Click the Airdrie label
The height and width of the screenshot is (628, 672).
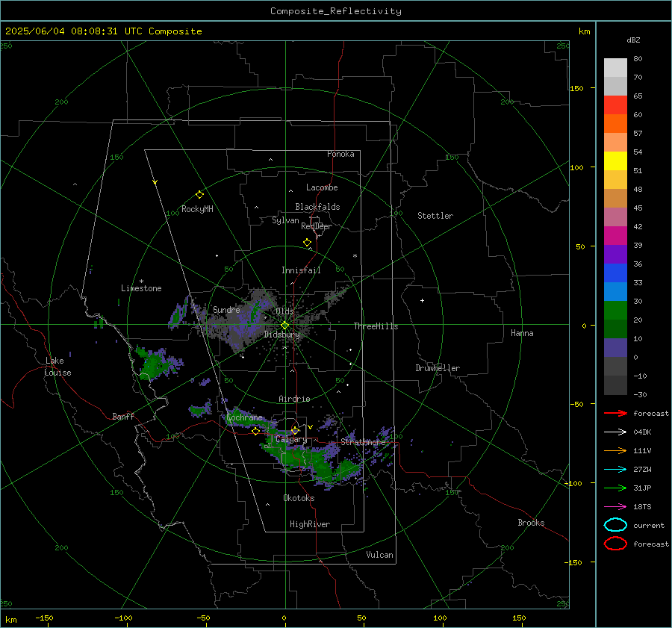click(294, 399)
